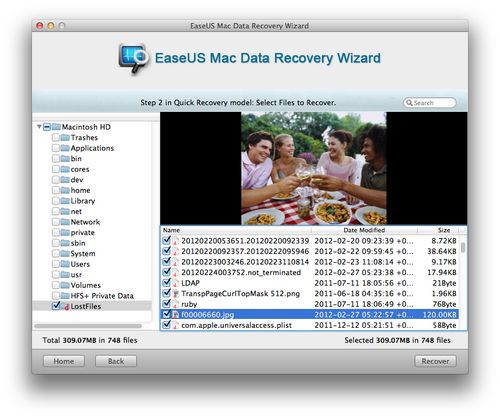Click the Users folder icon

65,264
